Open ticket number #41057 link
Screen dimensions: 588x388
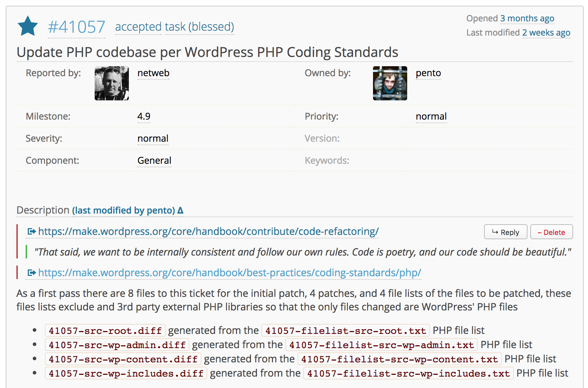(x=77, y=27)
